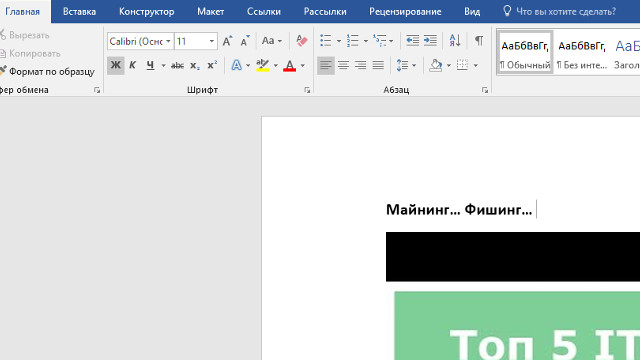Open the Макет tab
This screenshot has width=640, height=360.
(211, 11)
